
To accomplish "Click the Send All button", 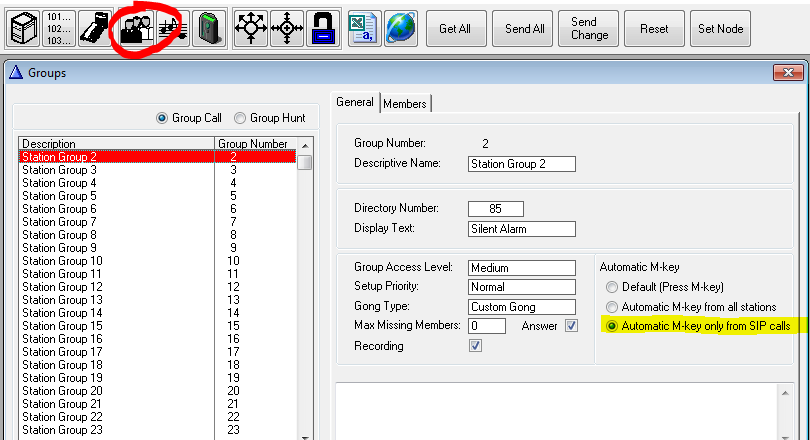I will point(524,28).
